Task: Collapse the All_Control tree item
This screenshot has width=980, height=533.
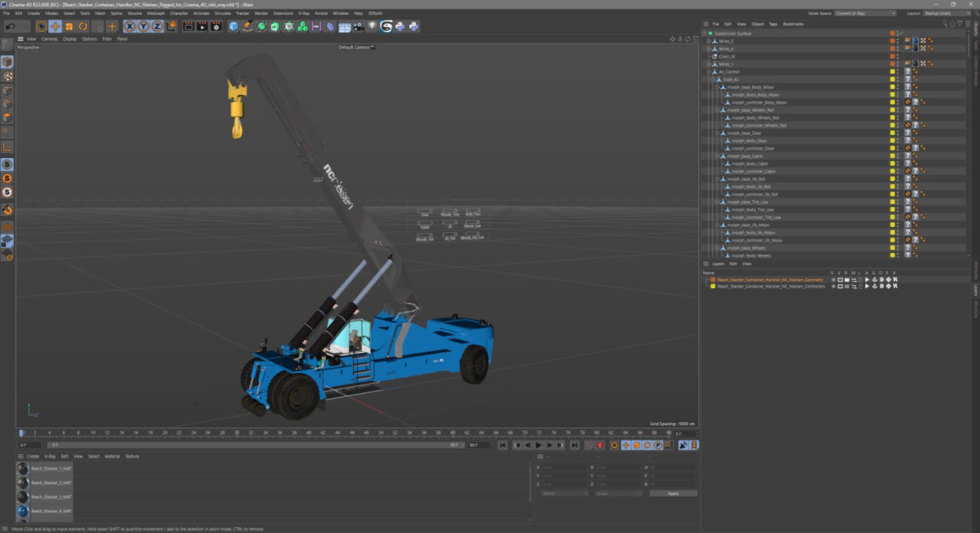Action: coord(709,72)
